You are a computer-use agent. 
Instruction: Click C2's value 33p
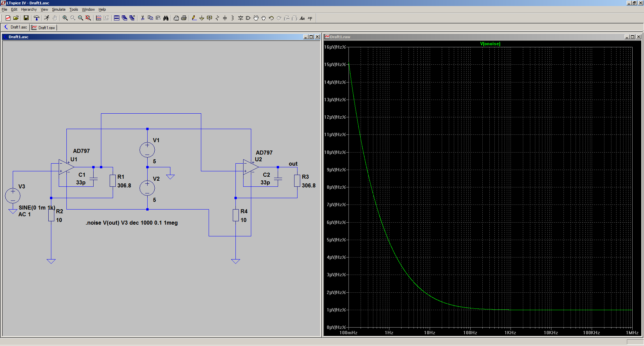[265, 182]
